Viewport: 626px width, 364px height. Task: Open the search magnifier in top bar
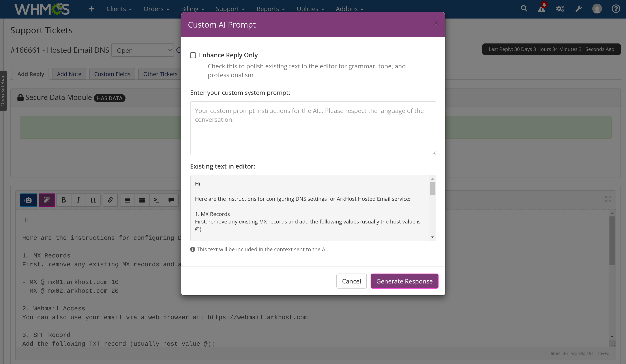tap(524, 9)
